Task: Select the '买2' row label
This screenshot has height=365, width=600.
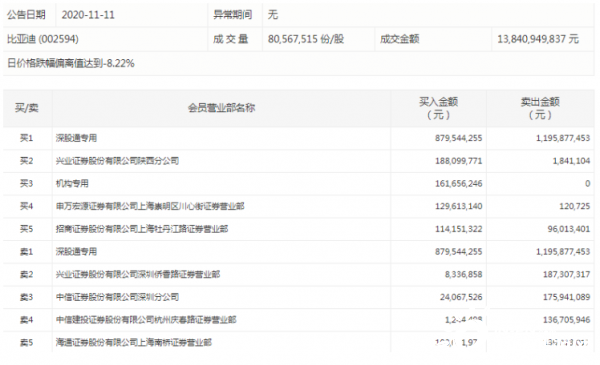Action: pyautogui.click(x=26, y=161)
